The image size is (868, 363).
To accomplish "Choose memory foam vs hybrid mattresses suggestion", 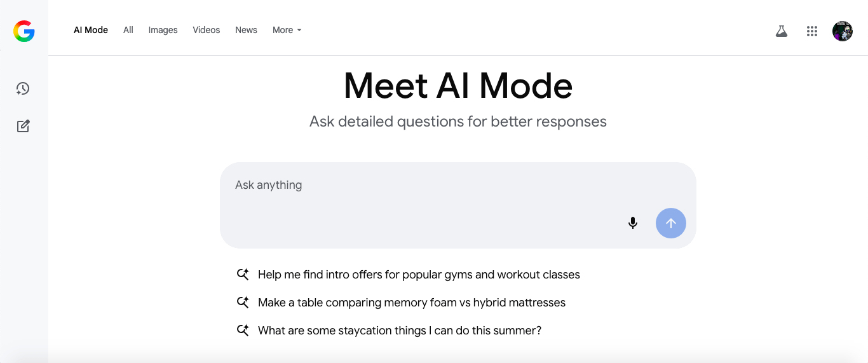I will pyautogui.click(x=412, y=303).
